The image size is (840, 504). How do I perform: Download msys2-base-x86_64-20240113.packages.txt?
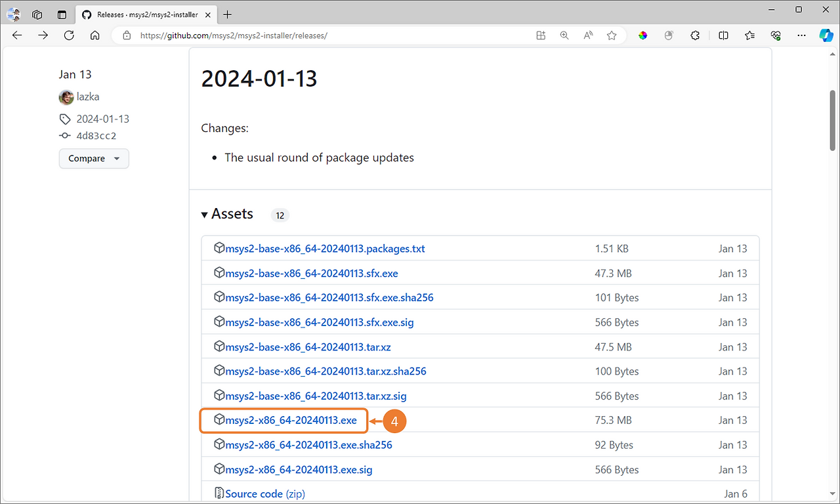point(325,249)
